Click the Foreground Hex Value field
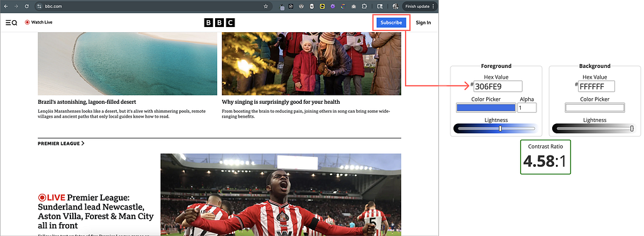The image size is (644, 236). coord(498,86)
